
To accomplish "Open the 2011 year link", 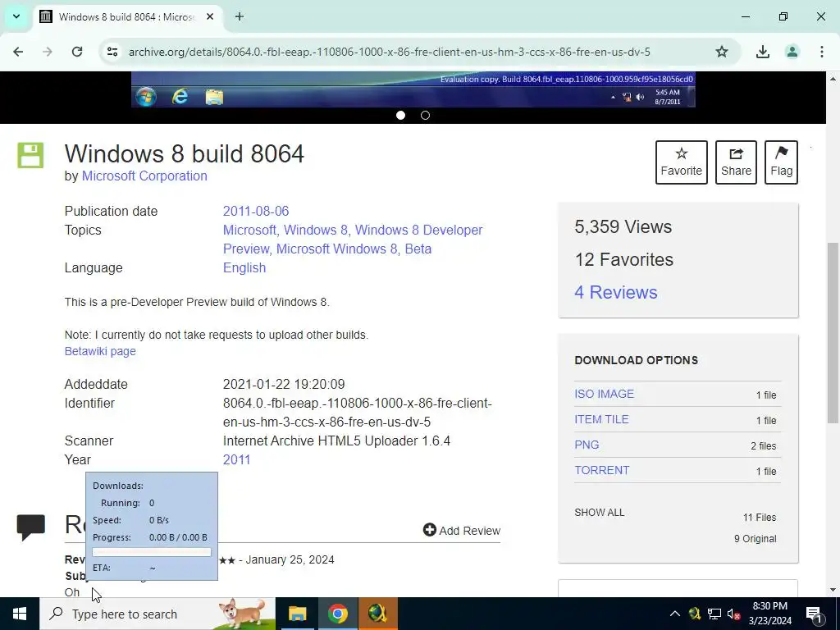I will (237, 459).
